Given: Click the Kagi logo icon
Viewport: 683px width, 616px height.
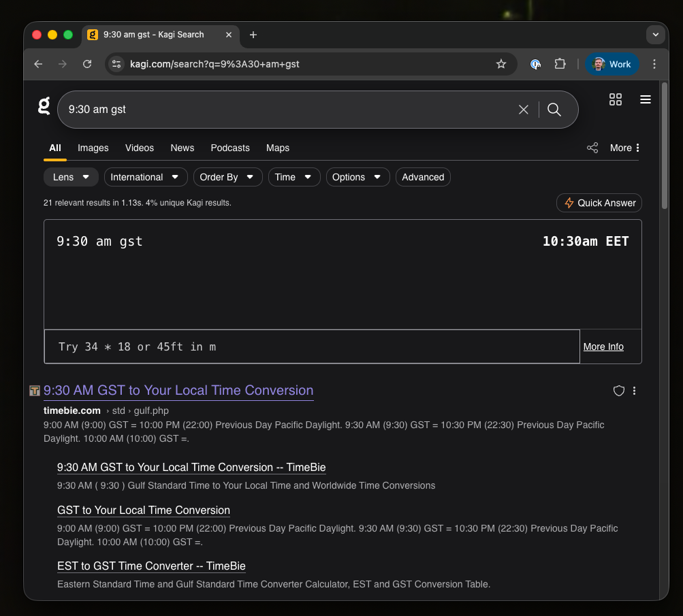Looking at the screenshot, I should point(44,106).
